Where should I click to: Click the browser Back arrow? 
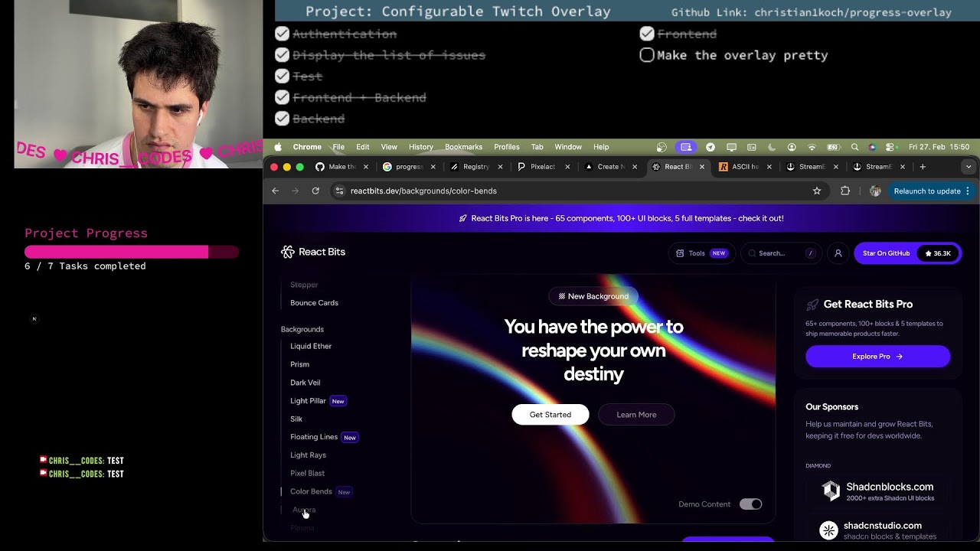click(x=276, y=191)
